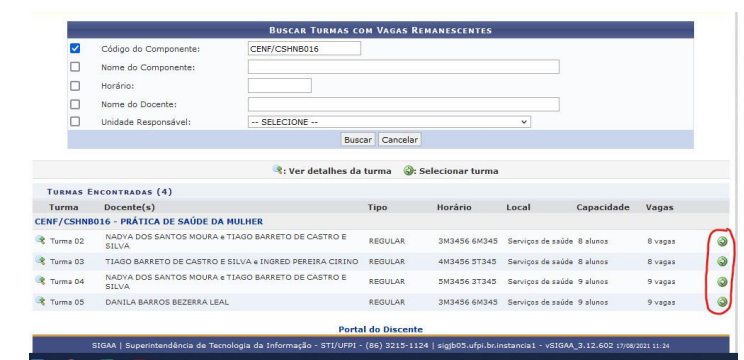
Task: Uncheck the Código do Componente checkbox
Action: [75, 48]
